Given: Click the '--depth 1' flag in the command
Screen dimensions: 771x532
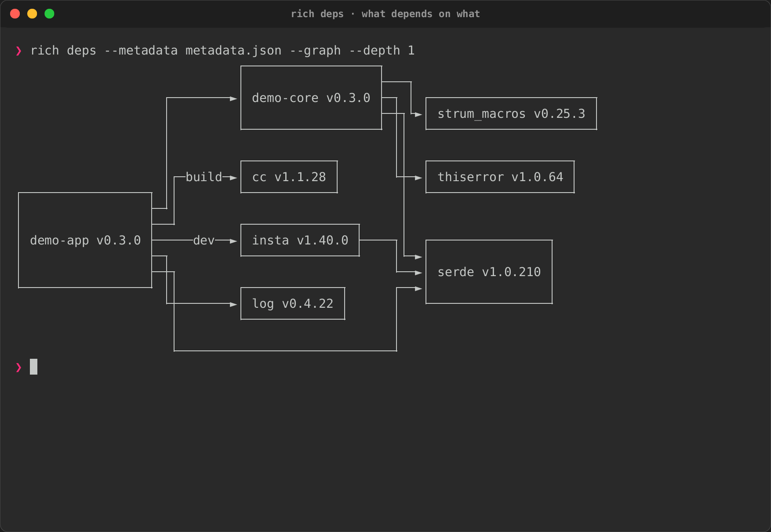Looking at the screenshot, I should 382,51.
